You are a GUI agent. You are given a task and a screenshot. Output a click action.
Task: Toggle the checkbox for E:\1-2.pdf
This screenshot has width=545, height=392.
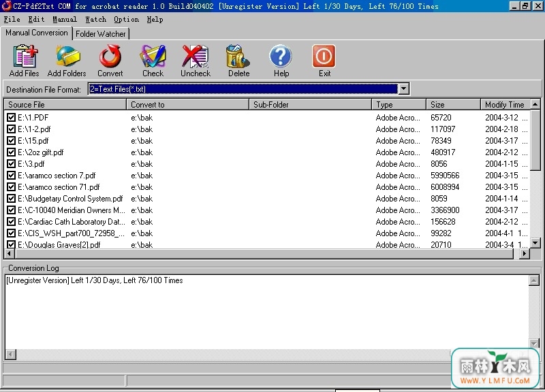[x=11, y=129]
